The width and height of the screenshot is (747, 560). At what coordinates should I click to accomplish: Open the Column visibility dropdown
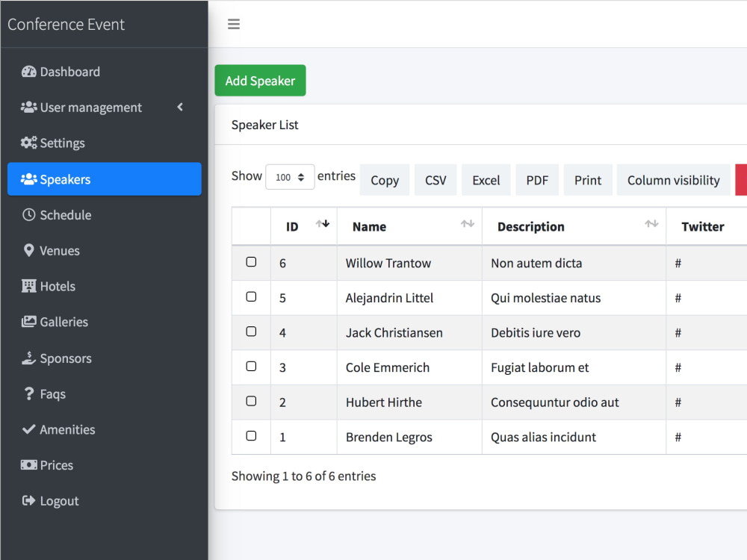673,179
